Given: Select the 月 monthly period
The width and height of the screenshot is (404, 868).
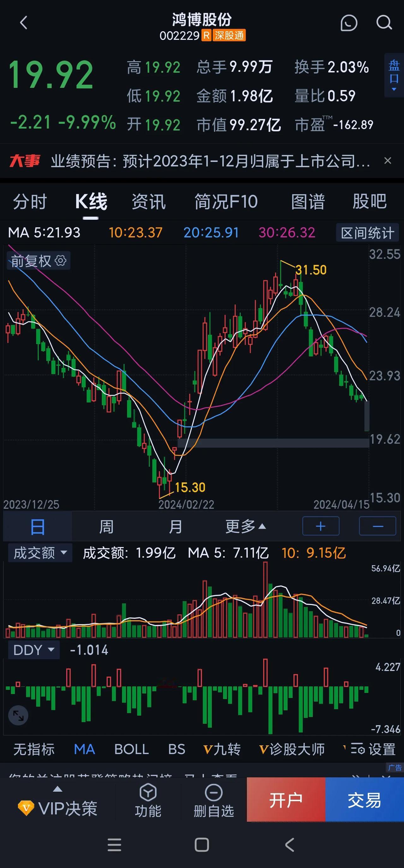Looking at the screenshot, I should coord(175,527).
